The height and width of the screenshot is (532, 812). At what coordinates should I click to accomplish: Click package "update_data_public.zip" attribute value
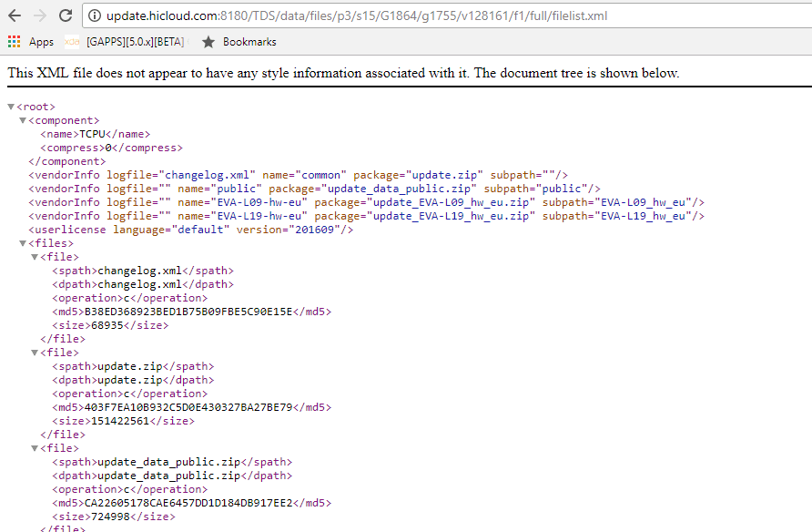399,189
